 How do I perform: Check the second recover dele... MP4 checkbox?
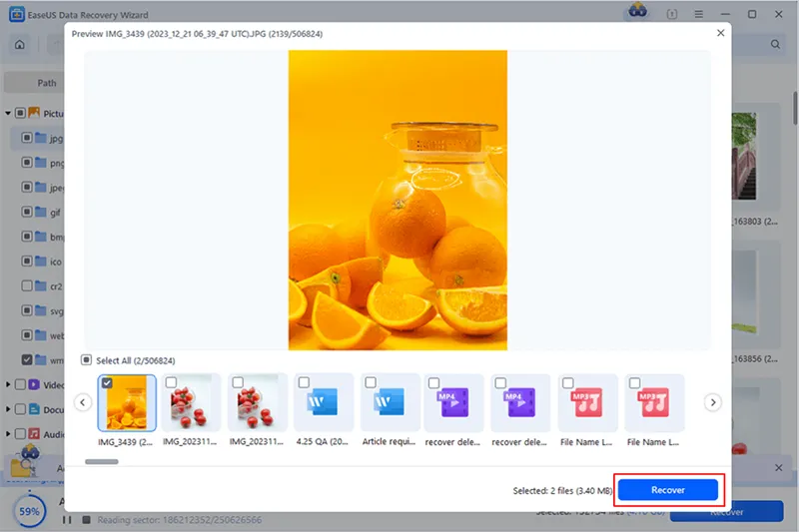coord(500,383)
